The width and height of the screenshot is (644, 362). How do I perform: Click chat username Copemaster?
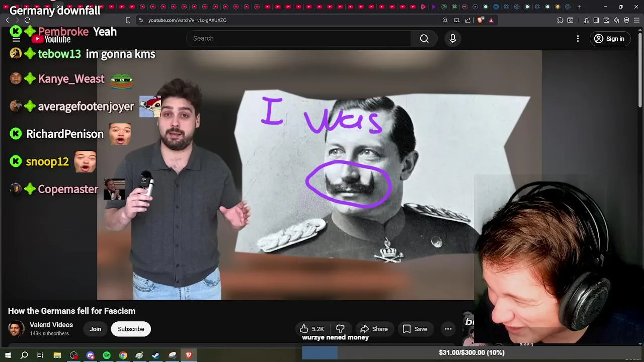[x=68, y=190]
